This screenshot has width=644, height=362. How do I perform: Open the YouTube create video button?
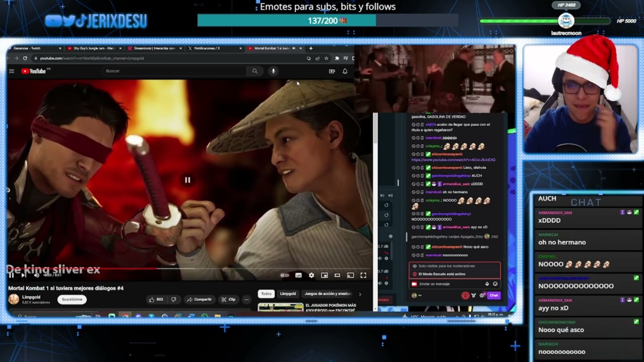[332, 71]
